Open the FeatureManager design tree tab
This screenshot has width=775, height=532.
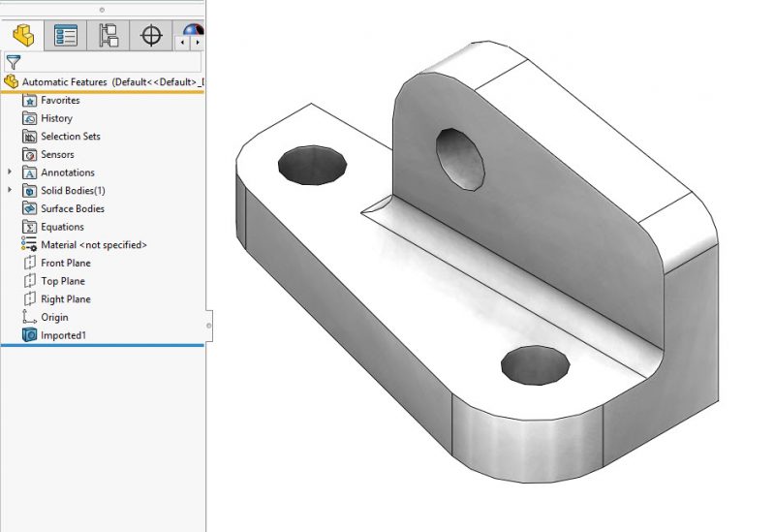[23, 36]
